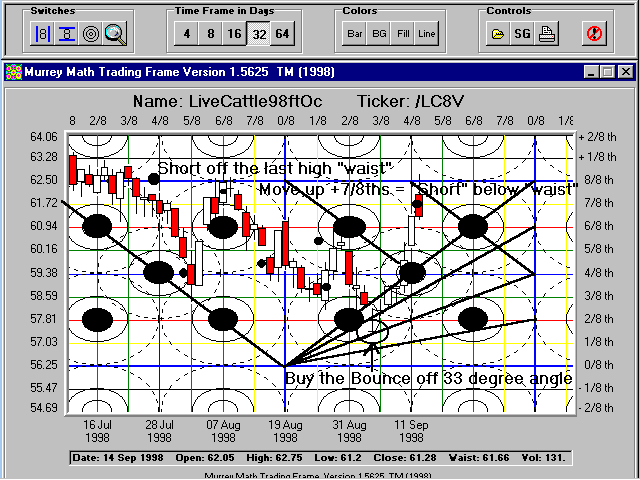Click 'Open: 62.05' in status bar
640x480 pixels.
click(205, 458)
